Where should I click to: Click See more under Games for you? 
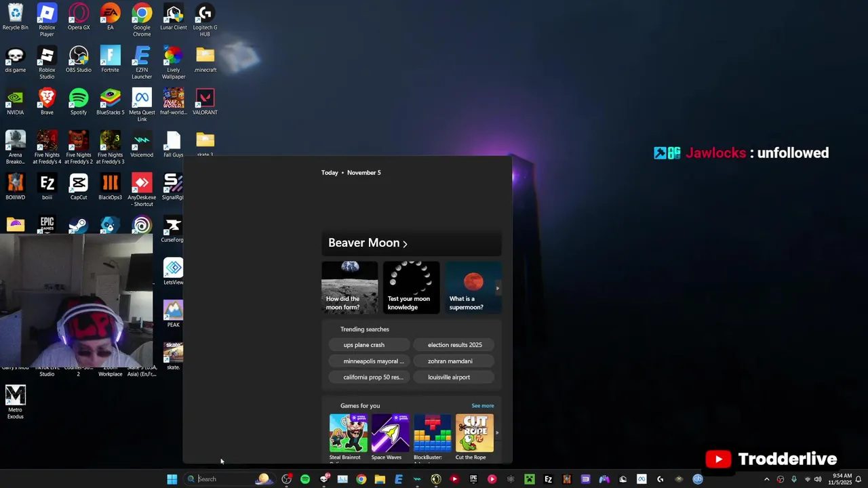(x=483, y=406)
